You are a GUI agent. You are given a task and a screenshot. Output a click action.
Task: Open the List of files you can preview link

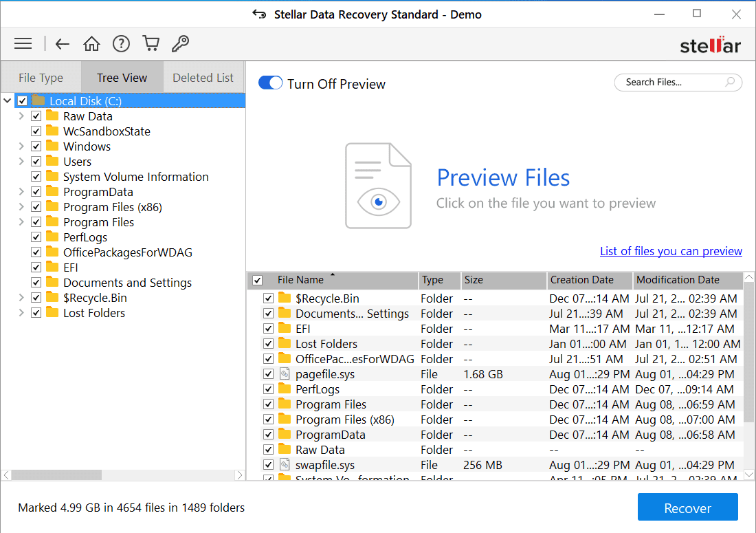coord(671,251)
